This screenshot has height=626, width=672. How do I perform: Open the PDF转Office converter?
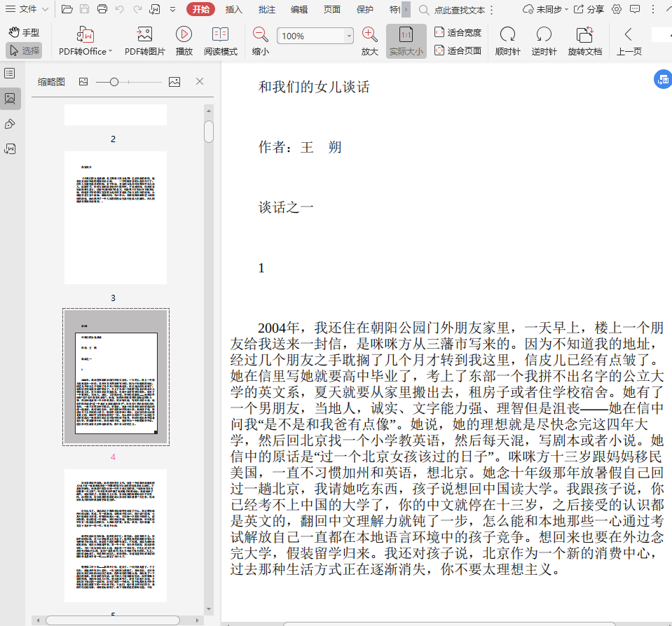pos(85,41)
